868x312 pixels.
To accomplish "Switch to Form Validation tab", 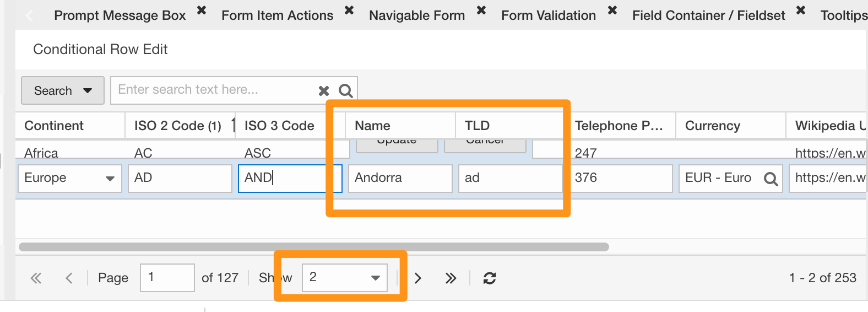I will coord(549,15).
